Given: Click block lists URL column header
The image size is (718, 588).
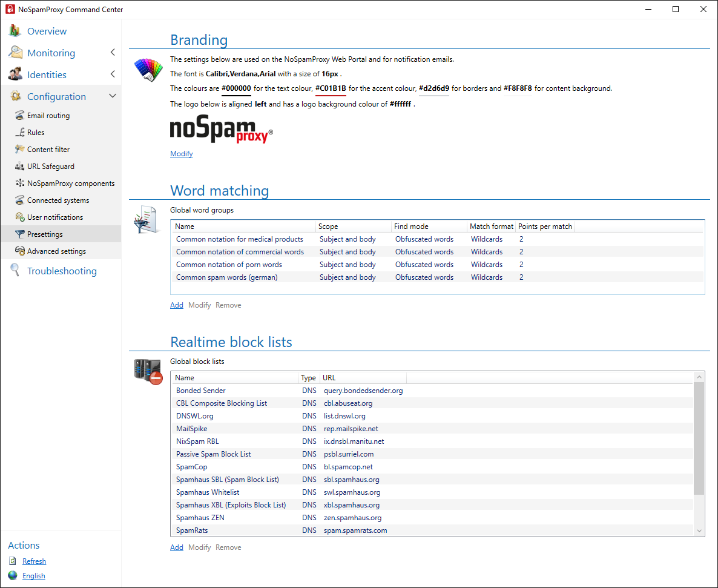Looking at the screenshot, I should [x=363, y=378].
